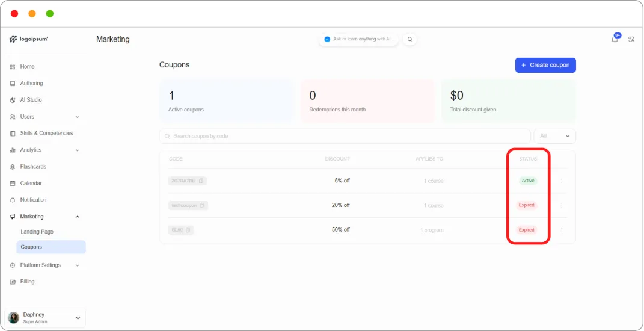644x331 pixels.
Task: Open the Daphney account menu chevron
Action: point(78,318)
